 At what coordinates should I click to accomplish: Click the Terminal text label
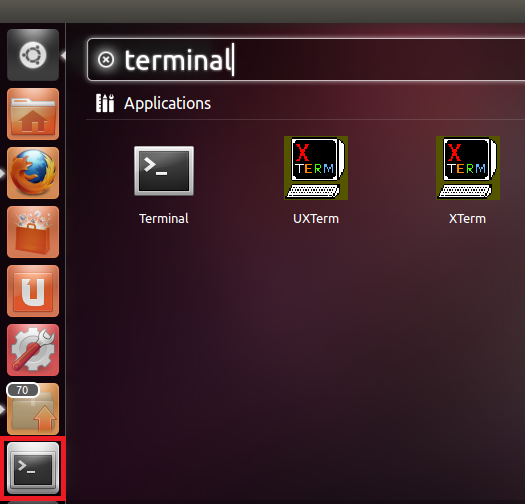pos(164,219)
